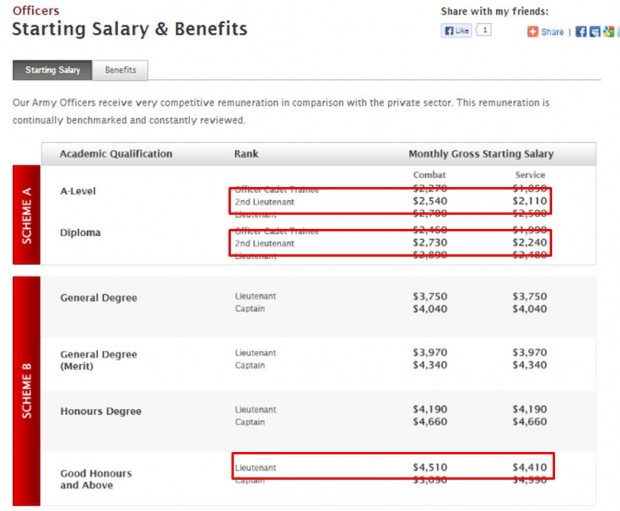Click the Monthly Gross Starting Salary header
Image resolution: width=620 pixels, height=511 pixels.
481,154
